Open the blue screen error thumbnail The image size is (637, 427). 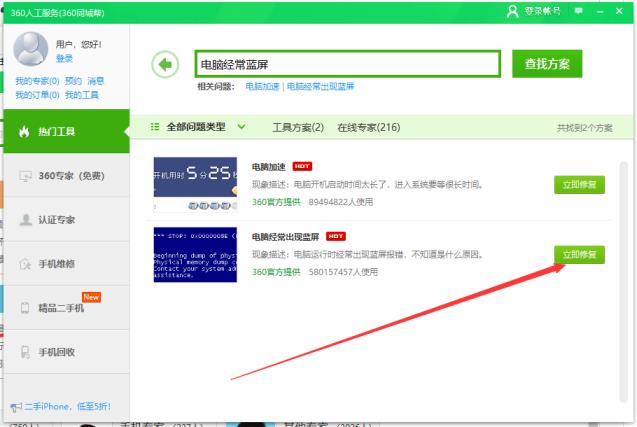pos(195,255)
